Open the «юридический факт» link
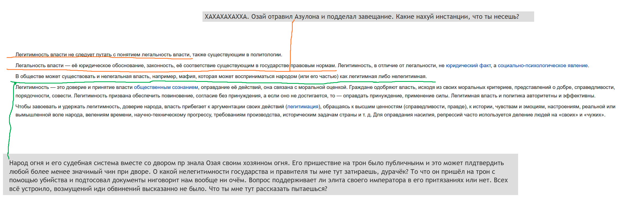The image size is (644, 216). [x=468, y=66]
